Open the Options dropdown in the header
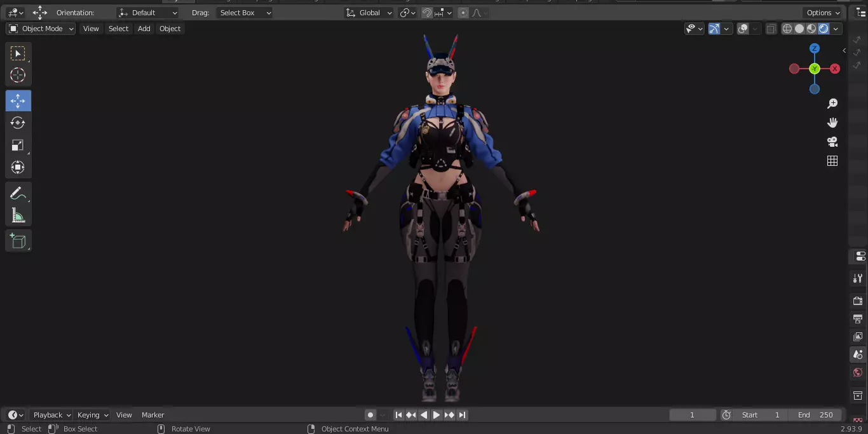The image size is (868, 434). [823, 13]
